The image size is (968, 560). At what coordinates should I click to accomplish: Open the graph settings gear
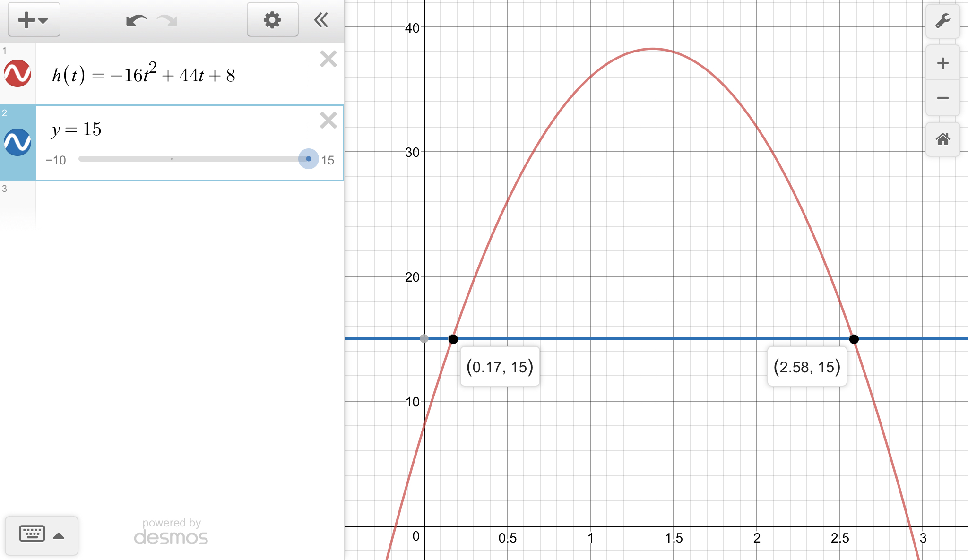(272, 20)
